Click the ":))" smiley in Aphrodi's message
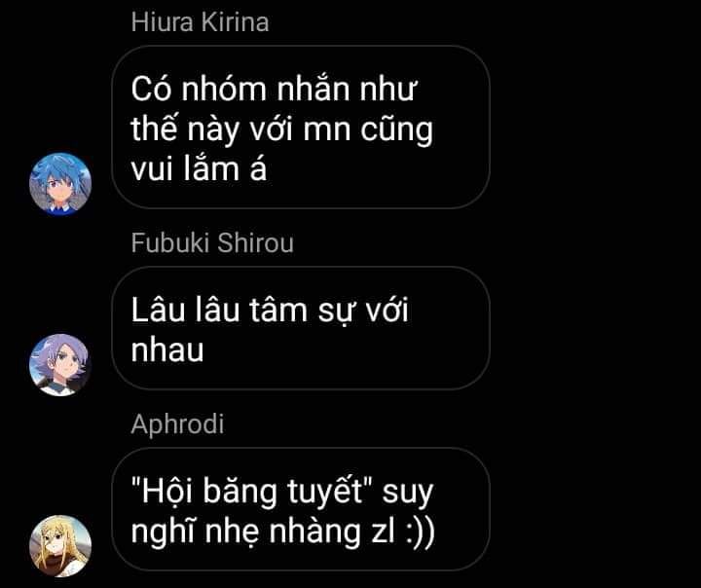Screen dimensions: 701x588 coord(420,533)
